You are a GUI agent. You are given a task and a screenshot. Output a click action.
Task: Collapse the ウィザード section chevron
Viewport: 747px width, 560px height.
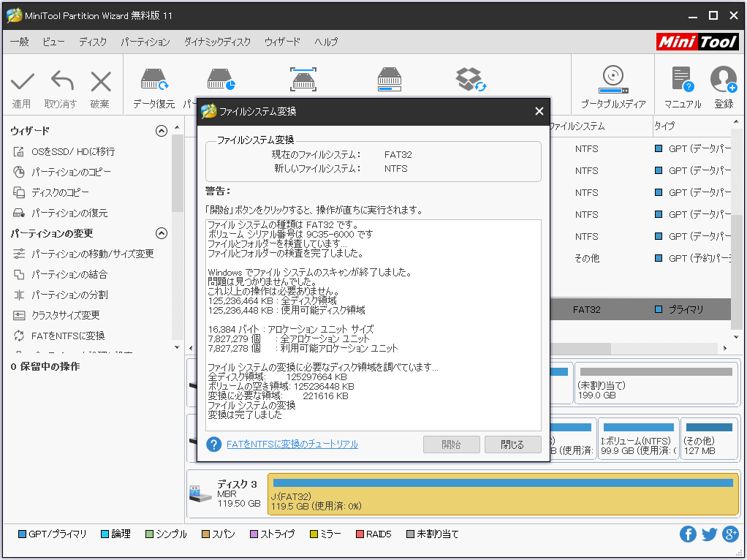pos(162,131)
